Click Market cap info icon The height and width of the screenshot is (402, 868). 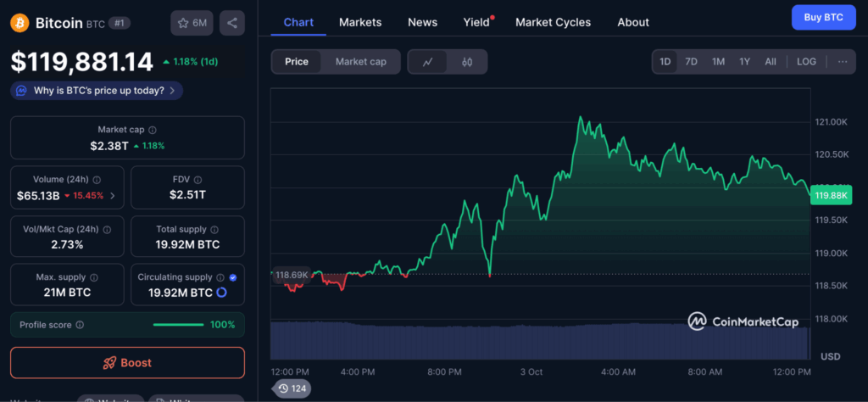point(153,131)
